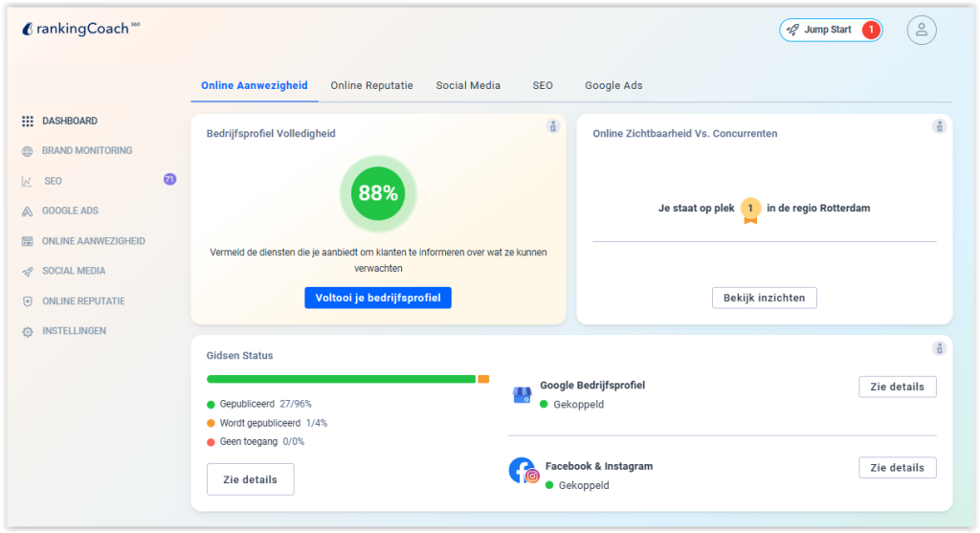980x533 pixels.
Task: Click the Online Reputatie shield icon
Action: point(28,301)
